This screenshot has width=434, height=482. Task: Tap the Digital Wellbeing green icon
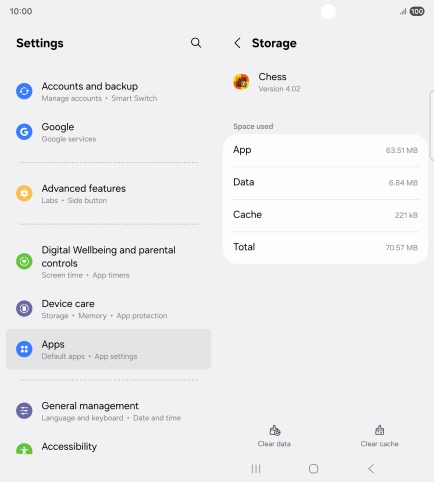pyautogui.click(x=24, y=261)
